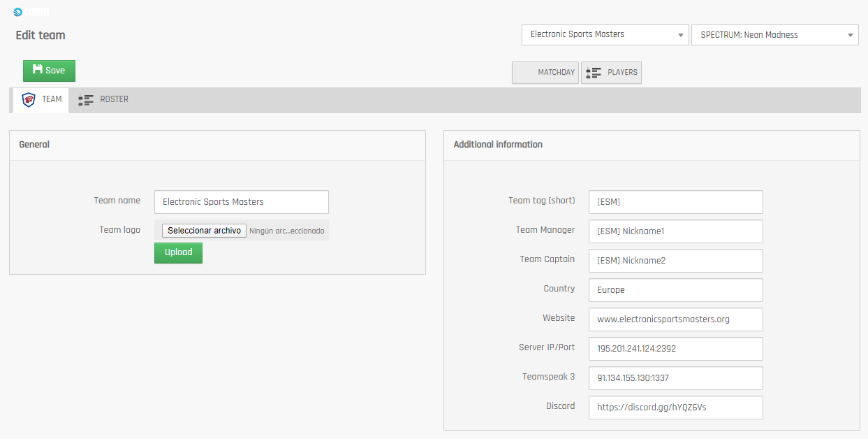The height and width of the screenshot is (439, 868).
Task: Select the Country field containing Europe
Action: pyautogui.click(x=676, y=290)
